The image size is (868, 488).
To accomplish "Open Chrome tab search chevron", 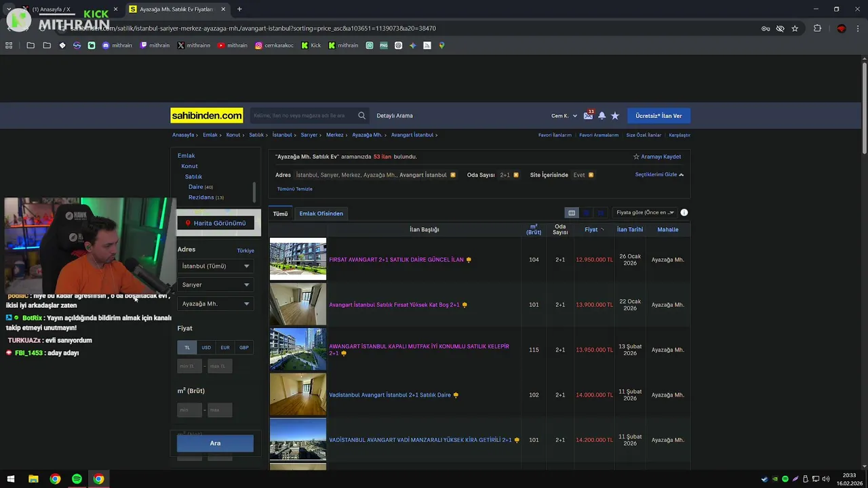I will click(9, 9).
